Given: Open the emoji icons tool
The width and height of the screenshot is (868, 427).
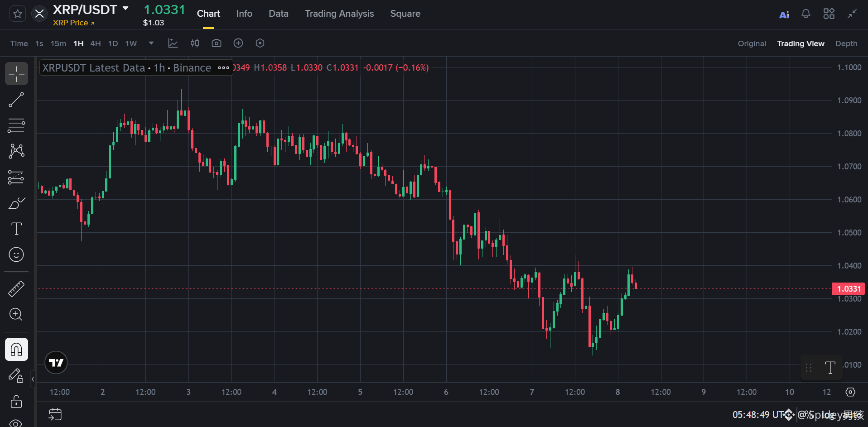Looking at the screenshot, I should coord(16,254).
